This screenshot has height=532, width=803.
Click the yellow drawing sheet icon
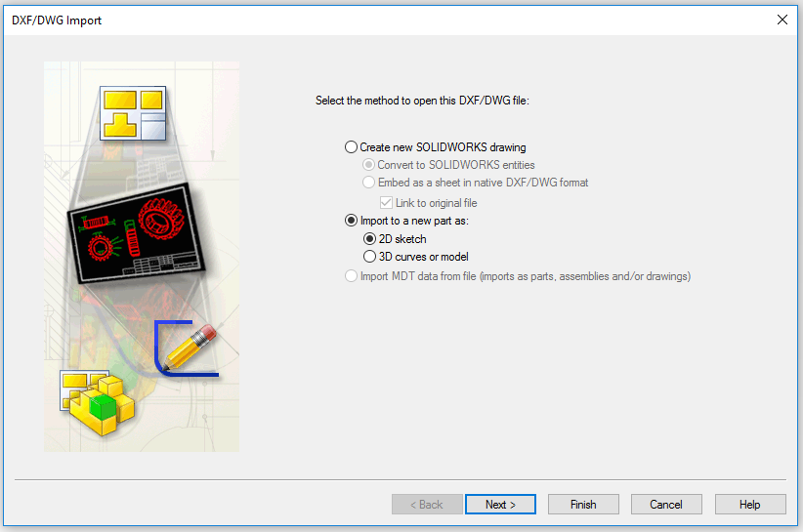tap(133, 113)
